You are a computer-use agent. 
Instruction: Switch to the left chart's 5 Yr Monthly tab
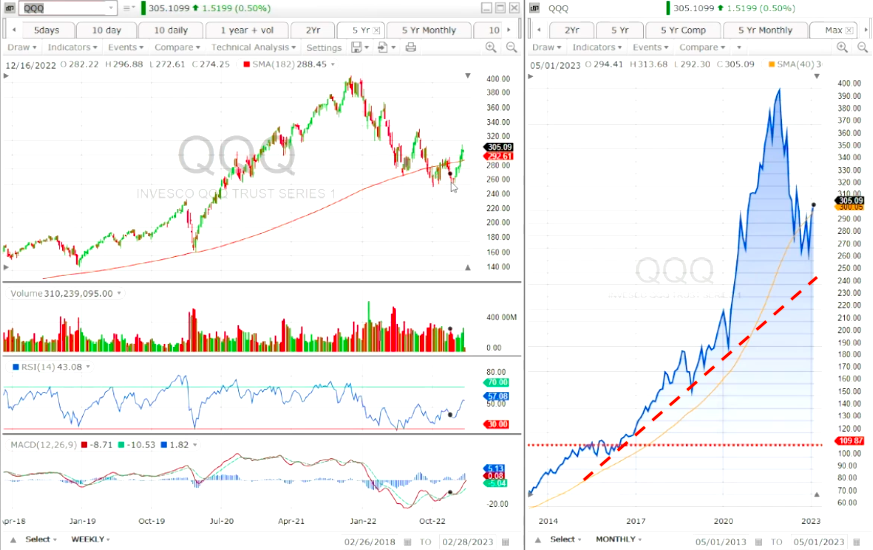[x=429, y=30]
